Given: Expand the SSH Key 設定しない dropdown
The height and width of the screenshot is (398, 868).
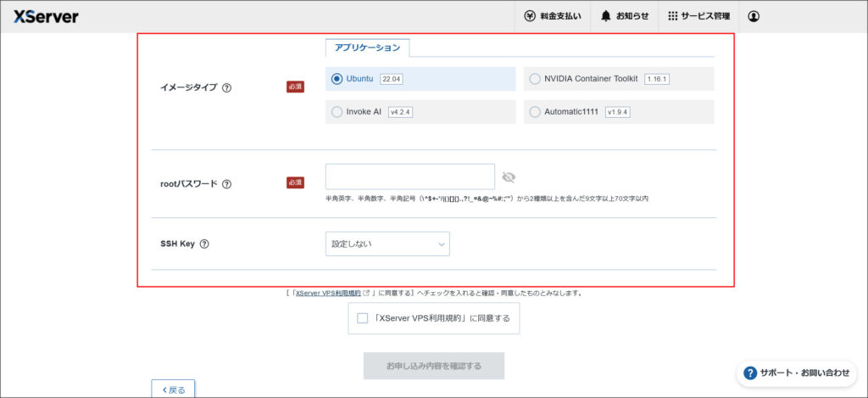Looking at the screenshot, I should (x=387, y=244).
